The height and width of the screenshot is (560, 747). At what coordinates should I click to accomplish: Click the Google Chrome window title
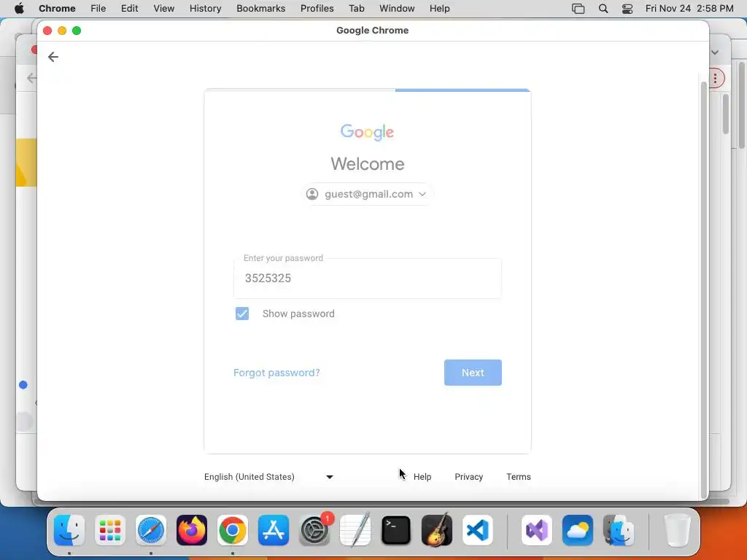coord(373,31)
